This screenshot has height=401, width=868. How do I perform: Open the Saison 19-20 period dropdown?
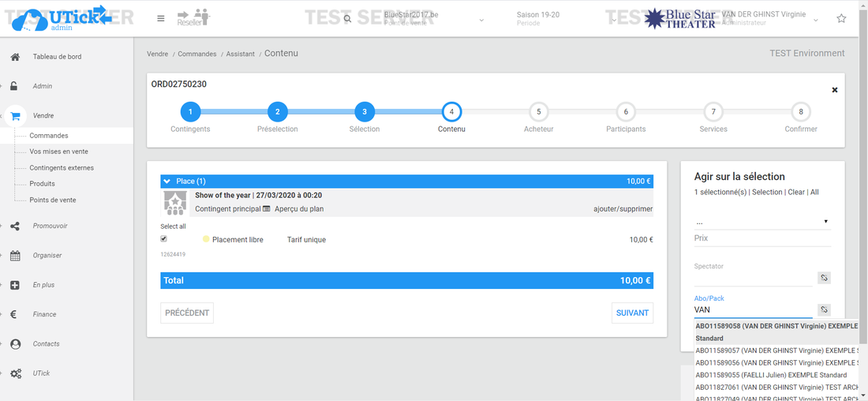[612, 19]
